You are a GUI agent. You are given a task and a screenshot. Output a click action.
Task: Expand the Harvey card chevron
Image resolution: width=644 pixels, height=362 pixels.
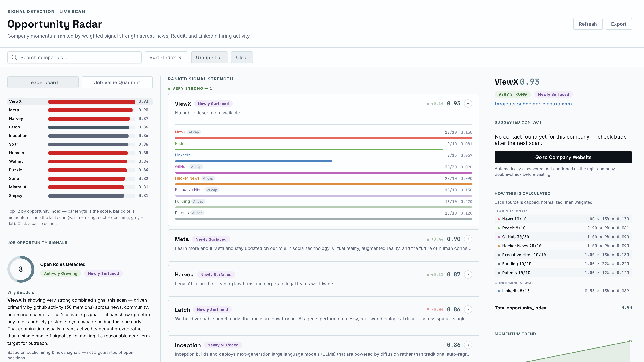[468, 274]
